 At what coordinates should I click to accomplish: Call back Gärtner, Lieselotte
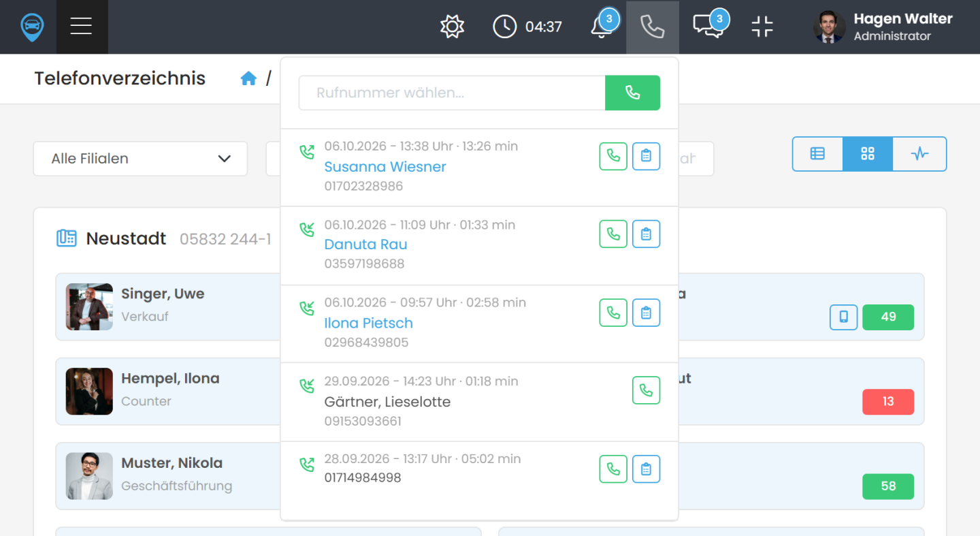tap(646, 390)
